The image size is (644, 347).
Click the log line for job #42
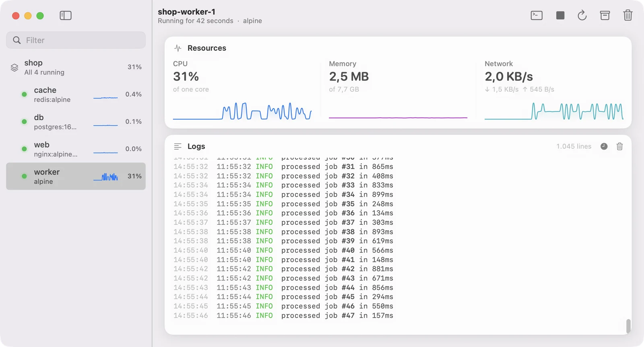283,269
